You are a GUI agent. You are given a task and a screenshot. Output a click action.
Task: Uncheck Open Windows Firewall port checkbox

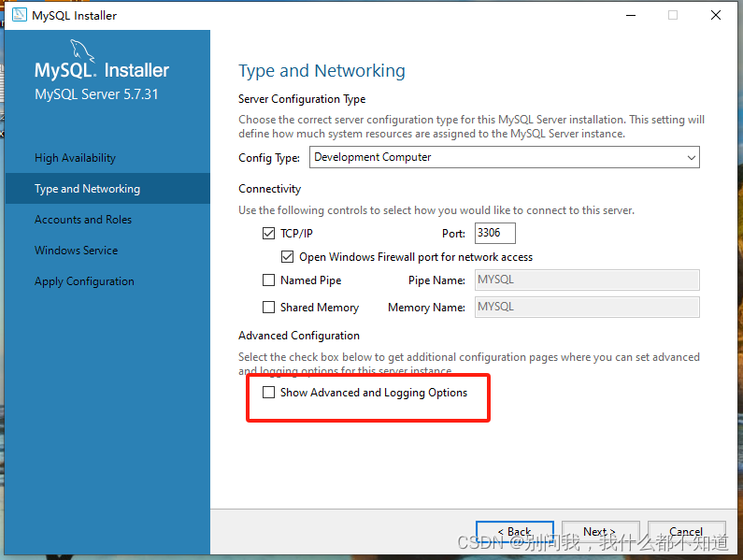tap(287, 257)
